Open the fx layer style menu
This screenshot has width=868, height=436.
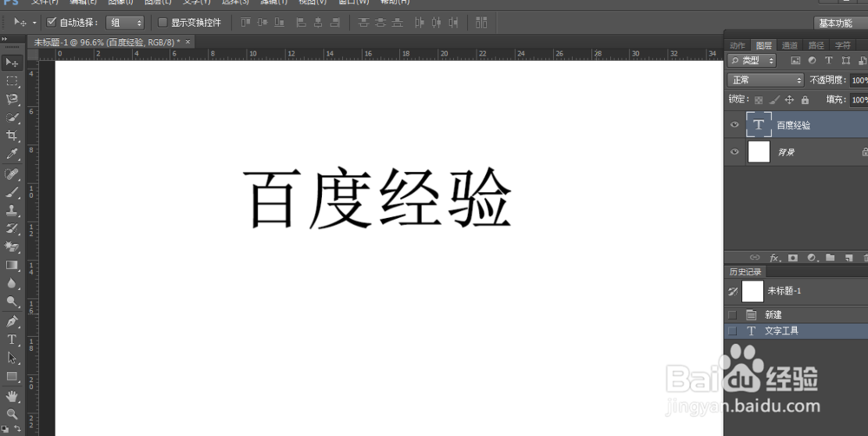(774, 258)
